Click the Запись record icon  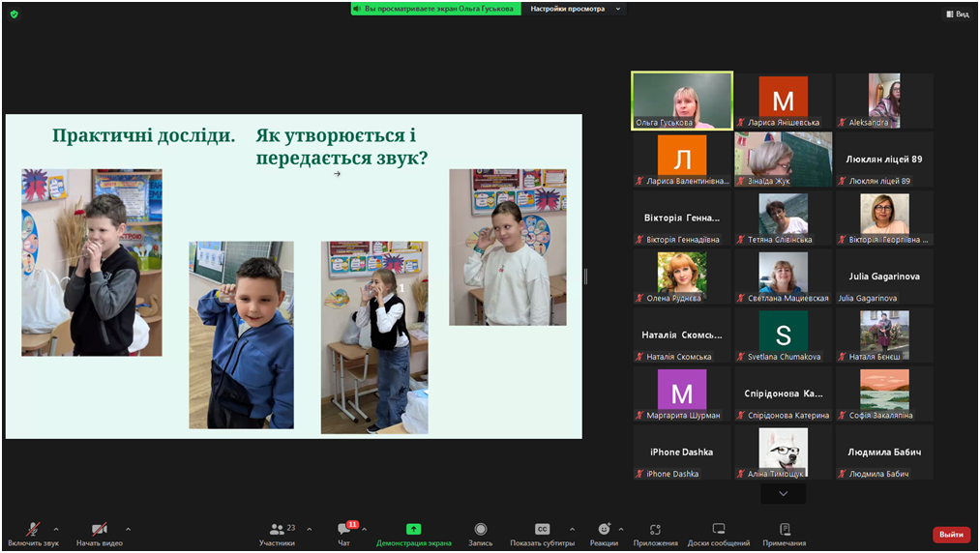click(x=481, y=530)
